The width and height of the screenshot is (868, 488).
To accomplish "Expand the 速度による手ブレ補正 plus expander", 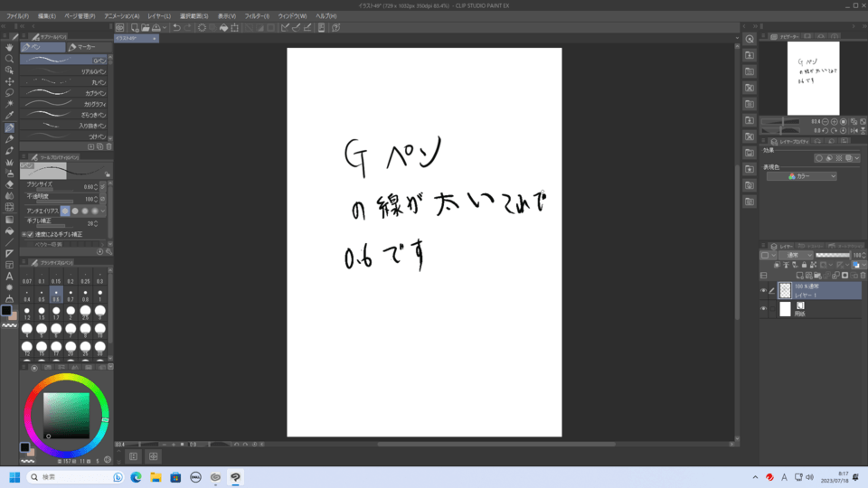I will coord(24,235).
